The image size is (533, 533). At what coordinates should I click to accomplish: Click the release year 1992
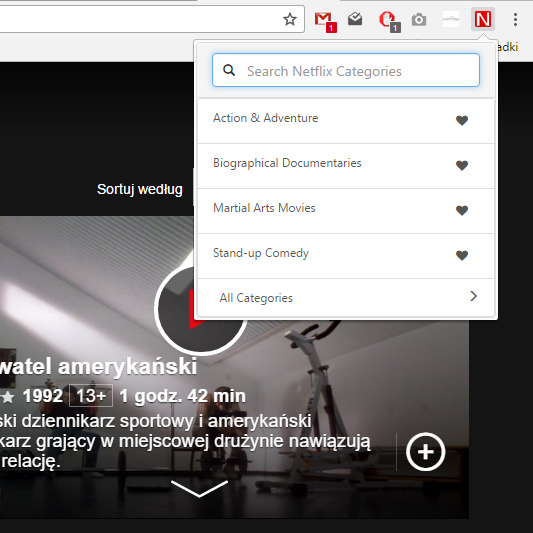coord(43,396)
